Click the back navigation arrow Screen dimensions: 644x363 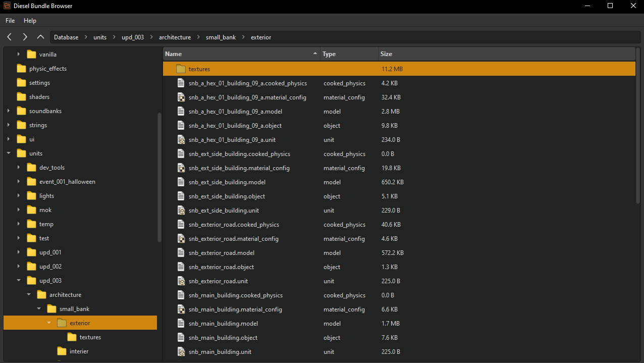[10, 37]
